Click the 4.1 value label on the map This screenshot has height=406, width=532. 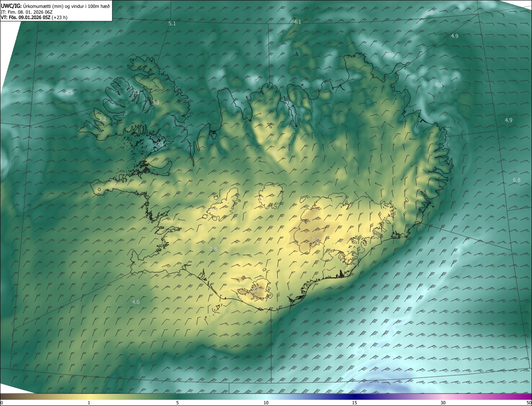coord(297,22)
